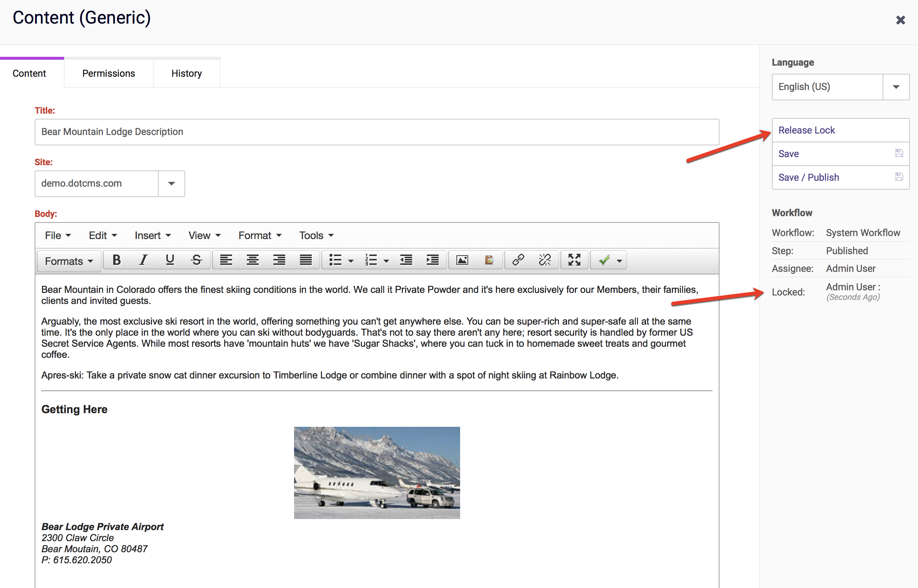The width and height of the screenshot is (918, 588).
Task: Apply underline formatting
Action: pyautogui.click(x=170, y=260)
